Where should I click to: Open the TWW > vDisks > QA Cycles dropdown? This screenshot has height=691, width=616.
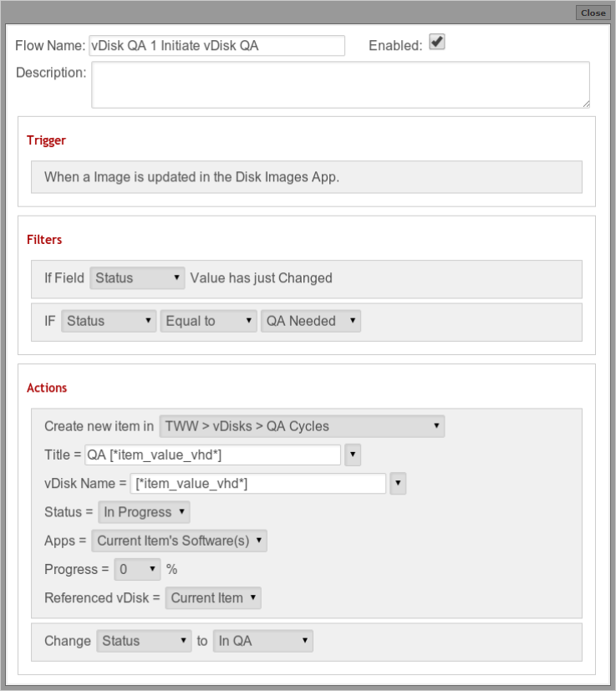pyautogui.click(x=302, y=426)
